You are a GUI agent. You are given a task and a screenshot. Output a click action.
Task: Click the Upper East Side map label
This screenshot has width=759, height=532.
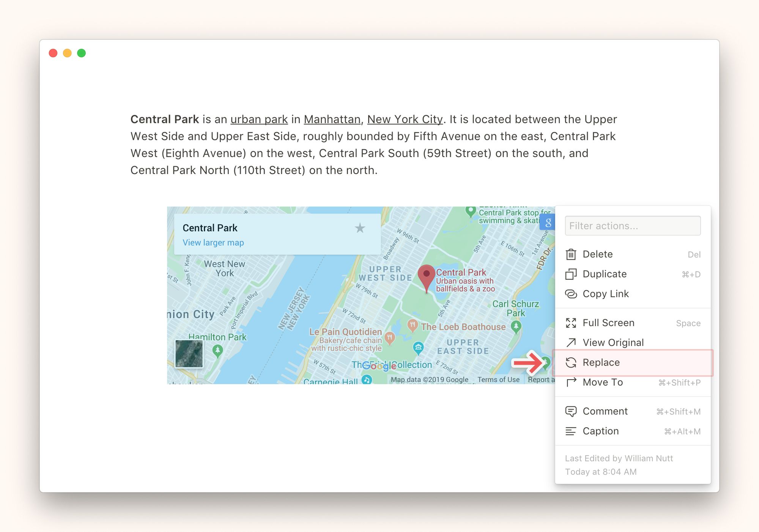pyautogui.click(x=463, y=347)
